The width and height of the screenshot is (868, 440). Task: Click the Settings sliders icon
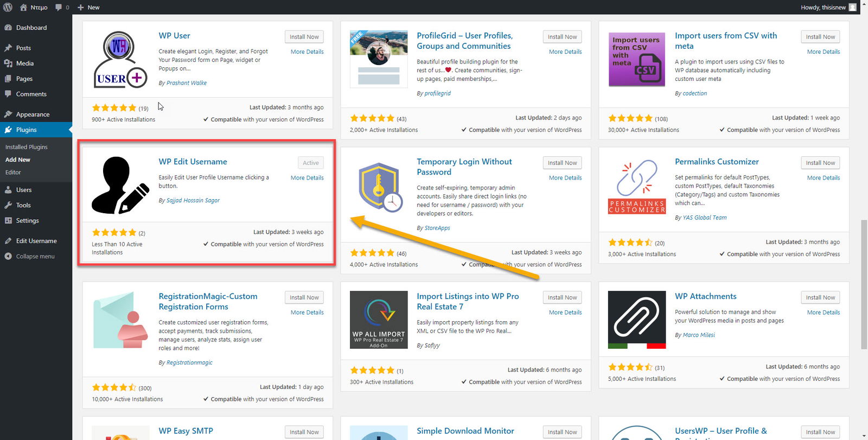(x=8, y=221)
